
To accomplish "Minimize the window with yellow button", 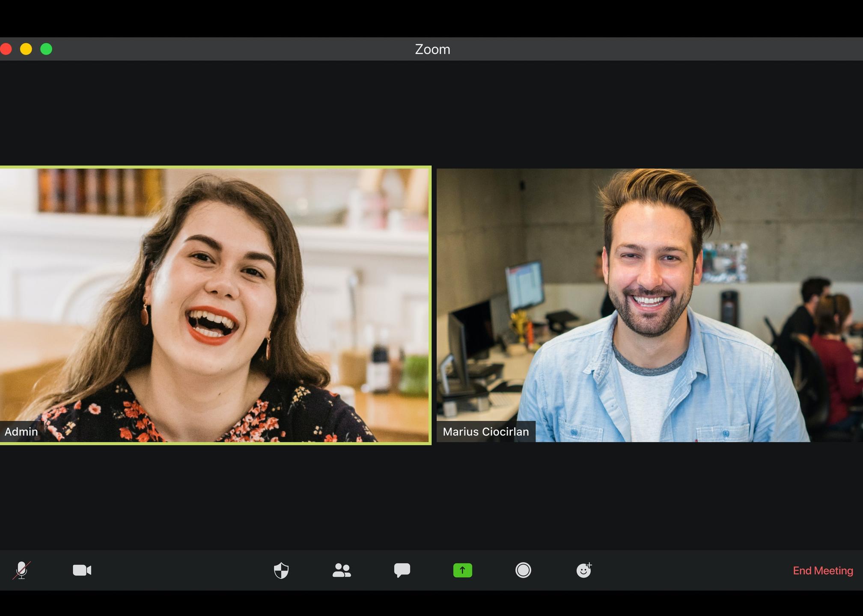I will pyautogui.click(x=26, y=49).
